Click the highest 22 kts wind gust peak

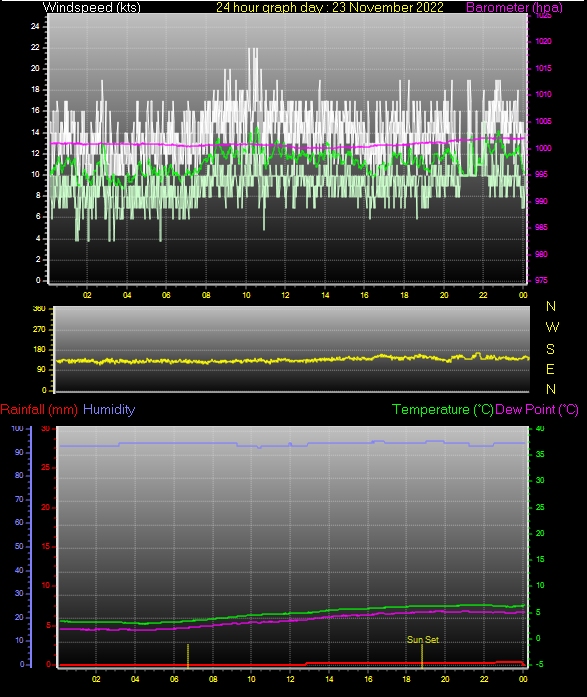click(x=253, y=51)
